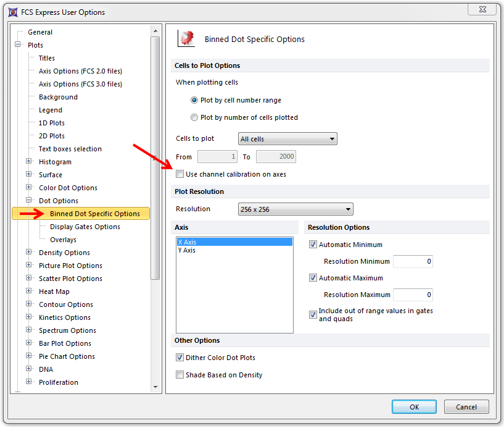Click the FCS Express title bar icon
The image size is (504, 428).
tap(12, 12)
